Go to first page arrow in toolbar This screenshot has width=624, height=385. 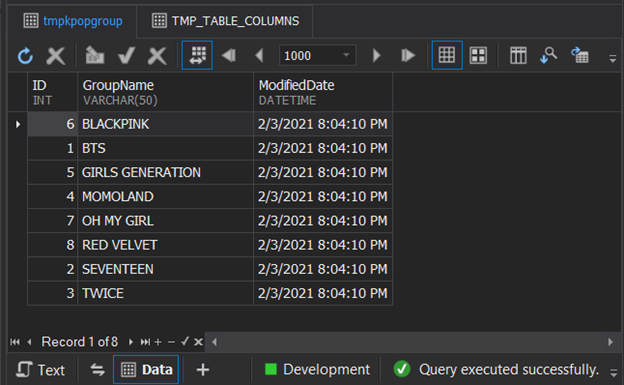[229, 55]
